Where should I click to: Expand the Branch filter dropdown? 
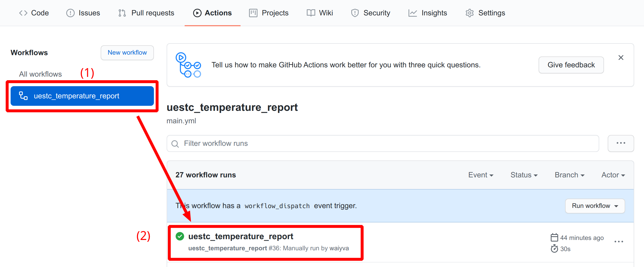tap(570, 175)
